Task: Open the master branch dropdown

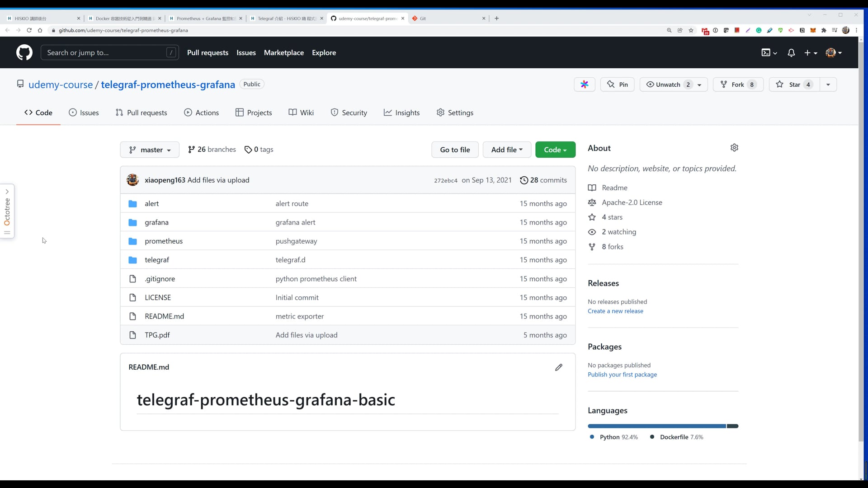Action: [150, 150]
